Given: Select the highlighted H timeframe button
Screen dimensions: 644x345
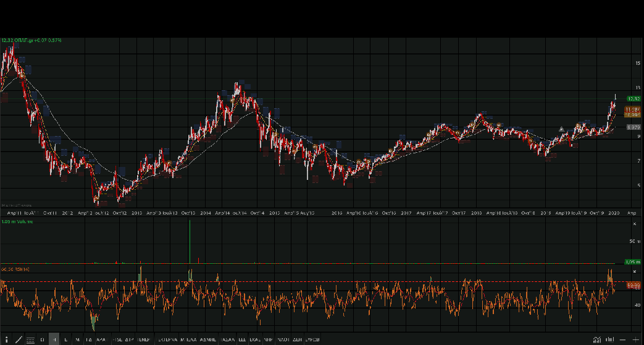Looking at the screenshot, I should [x=54, y=339].
